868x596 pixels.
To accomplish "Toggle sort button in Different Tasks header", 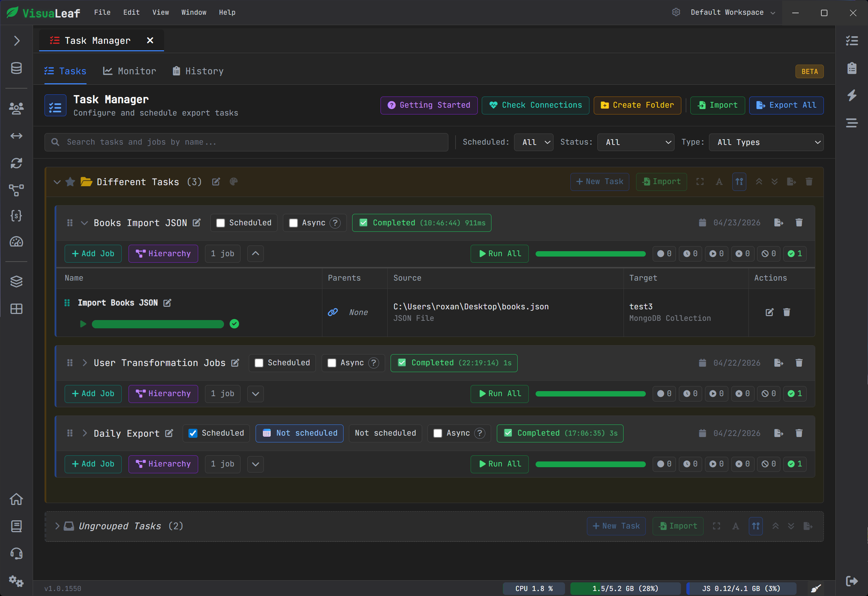I will point(739,182).
